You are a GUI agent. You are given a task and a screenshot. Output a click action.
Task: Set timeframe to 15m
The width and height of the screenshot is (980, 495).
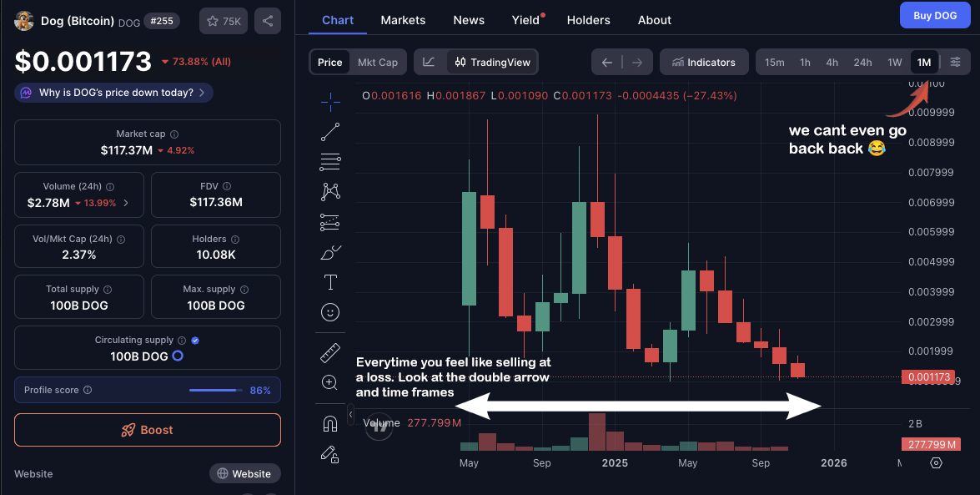(774, 62)
